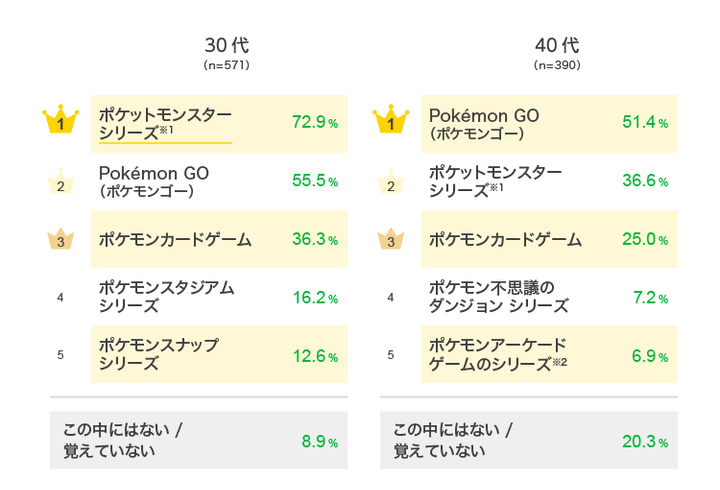The width and height of the screenshot is (720, 490).
Task: Click the 20.3% value in the 40代 gray box
Action: [644, 442]
